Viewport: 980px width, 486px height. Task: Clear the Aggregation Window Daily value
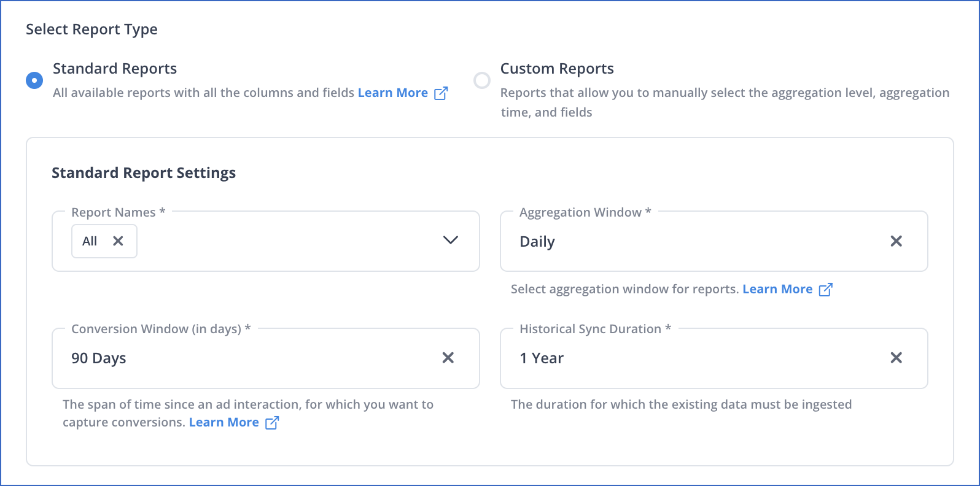(896, 241)
